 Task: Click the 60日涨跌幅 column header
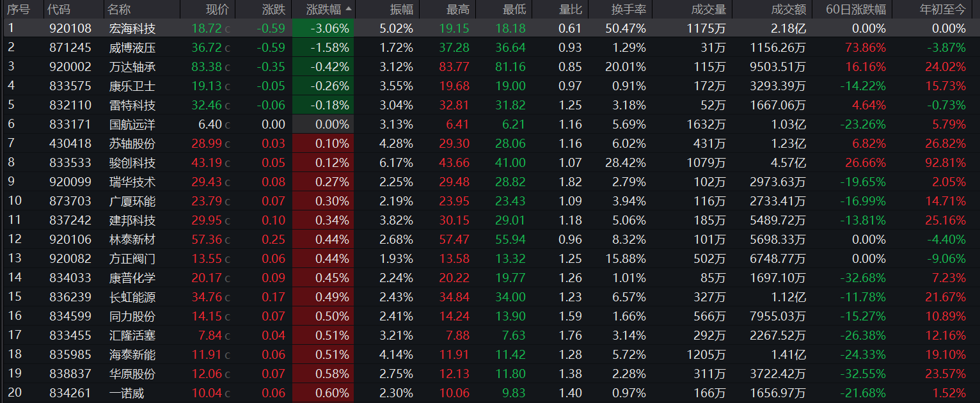click(855, 9)
